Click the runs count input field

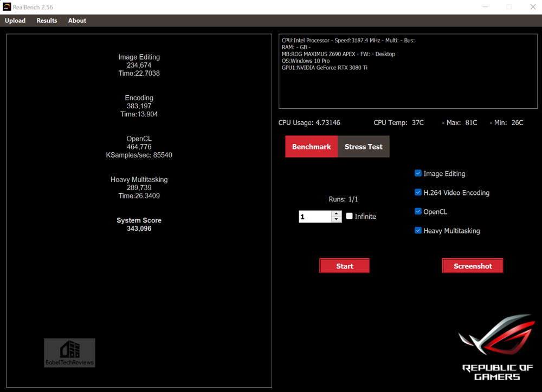[x=315, y=217]
